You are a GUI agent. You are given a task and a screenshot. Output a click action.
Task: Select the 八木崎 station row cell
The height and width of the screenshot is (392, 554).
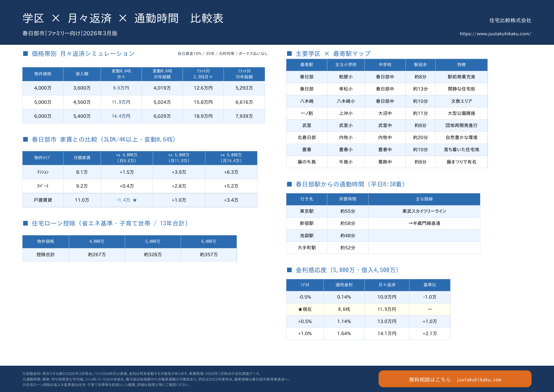click(306, 101)
